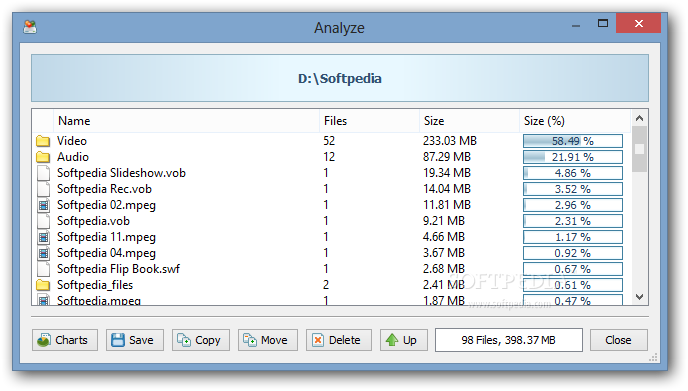Click the Softpedia Rec.vob file icon
This screenshot has height=391, width=688.
click(x=43, y=189)
